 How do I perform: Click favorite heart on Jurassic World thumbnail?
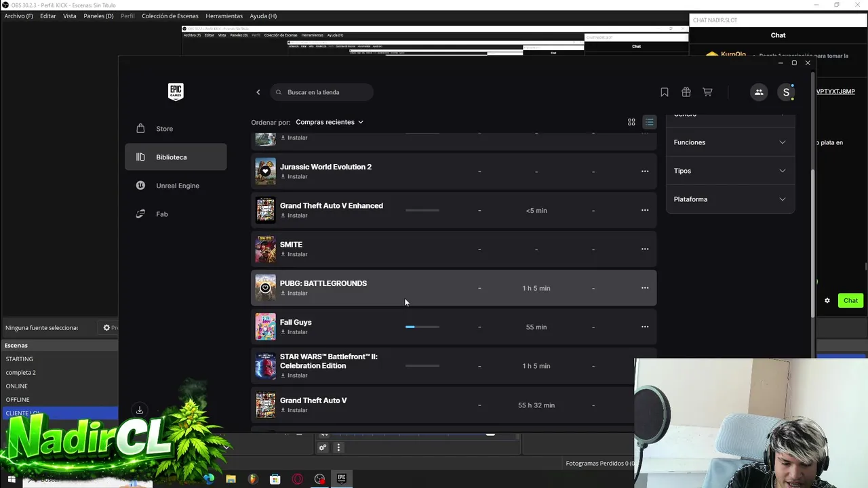coord(265,171)
